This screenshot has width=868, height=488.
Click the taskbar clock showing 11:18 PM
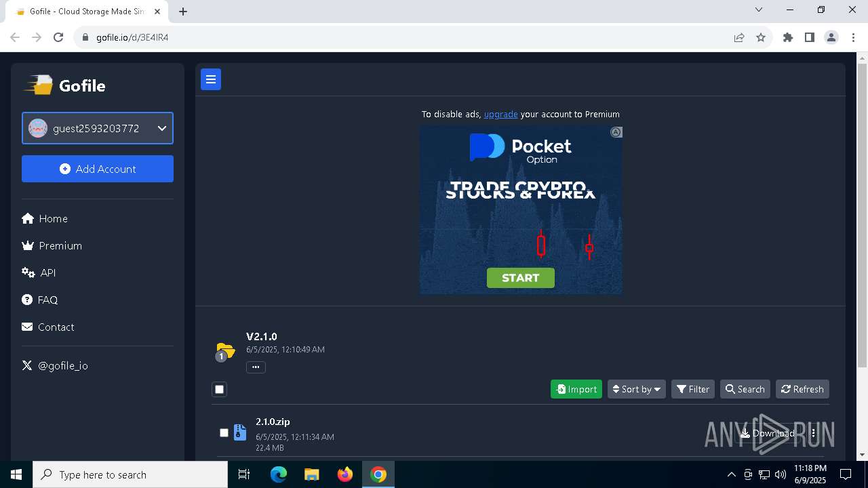810,474
